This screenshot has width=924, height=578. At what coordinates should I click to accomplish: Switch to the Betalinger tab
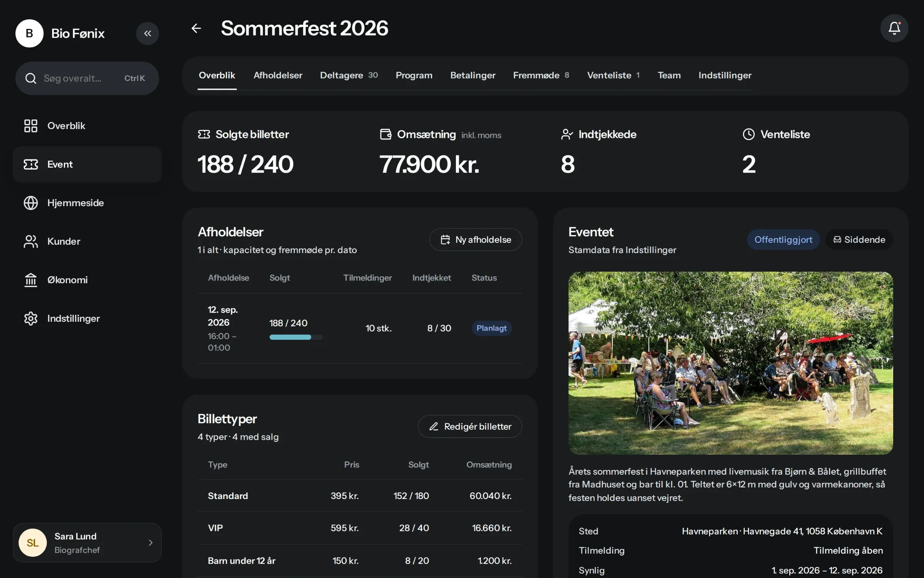pos(473,75)
